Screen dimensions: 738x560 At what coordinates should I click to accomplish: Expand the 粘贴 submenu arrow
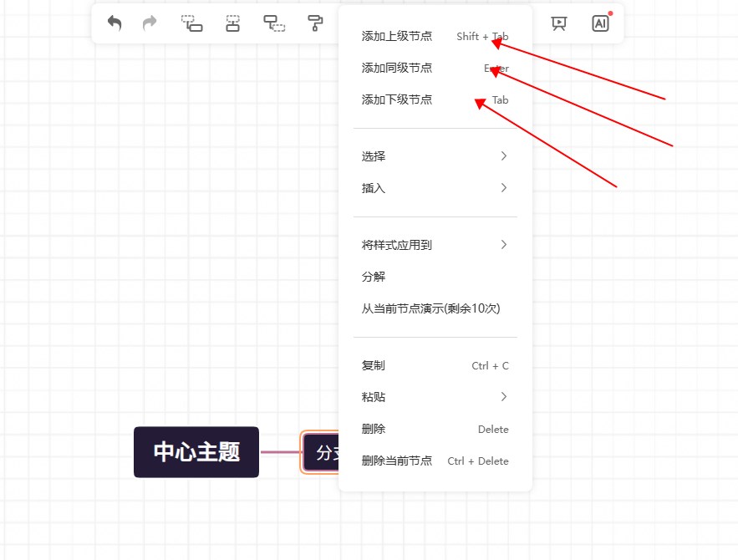(502, 397)
